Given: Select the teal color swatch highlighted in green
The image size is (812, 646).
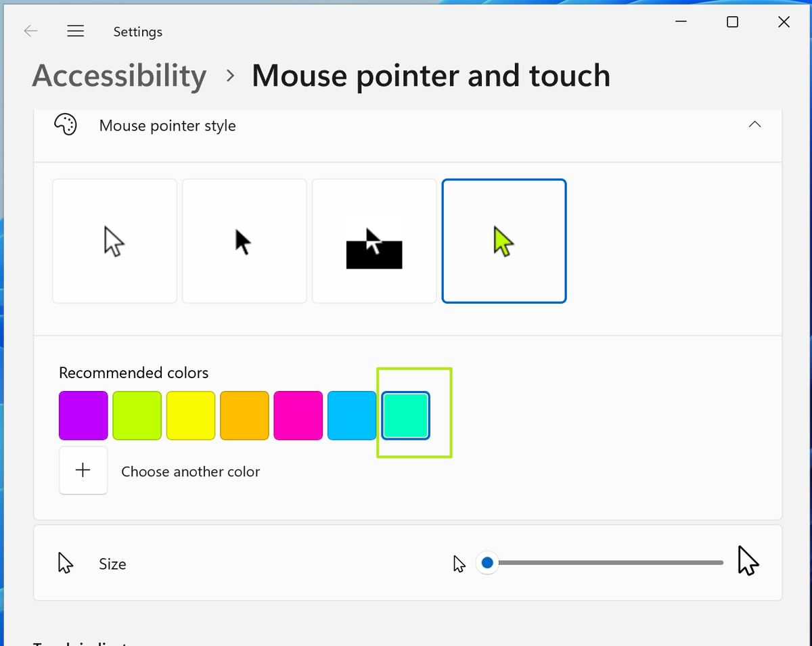Looking at the screenshot, I should click(x=405, y=415).
